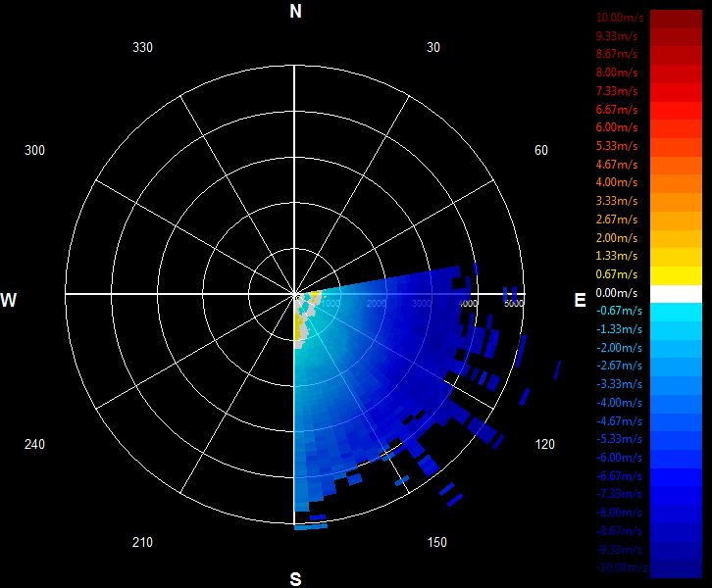712x588 pixels.
Task: Click the -4.67m/s legend label
Action: pos(619,421)
